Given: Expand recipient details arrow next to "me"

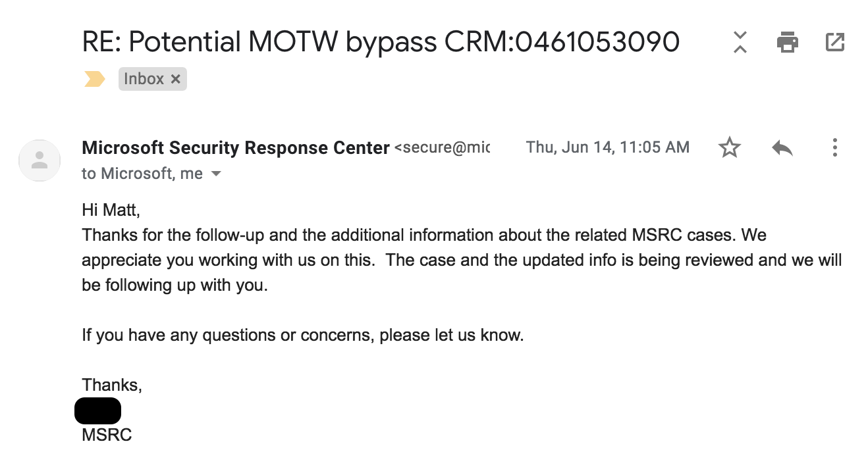Looking at the screenshot, I should 215,174.
